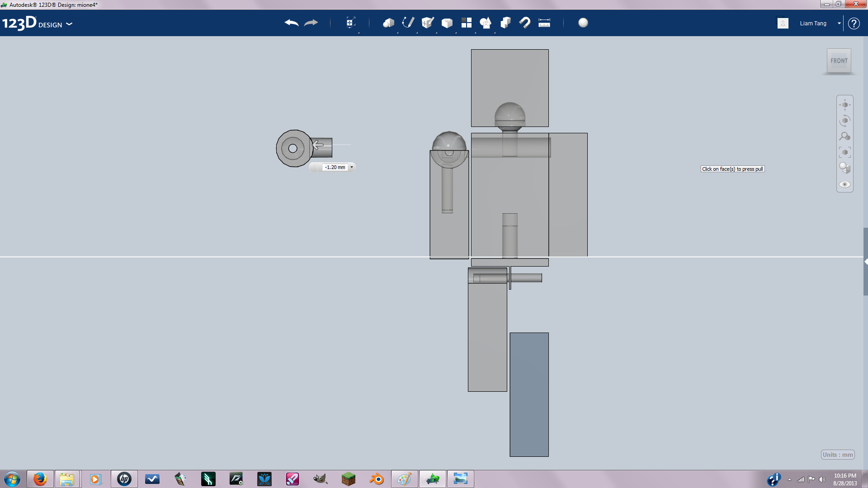Open Minecraft from the taskbar
Screen dimensions: 868x488
click(348, 479)
